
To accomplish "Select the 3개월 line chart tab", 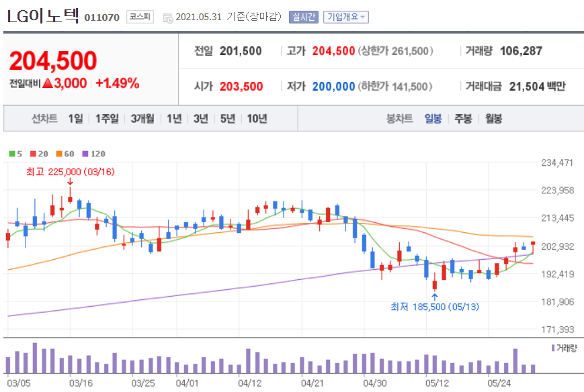I will [x=142, y=119].
